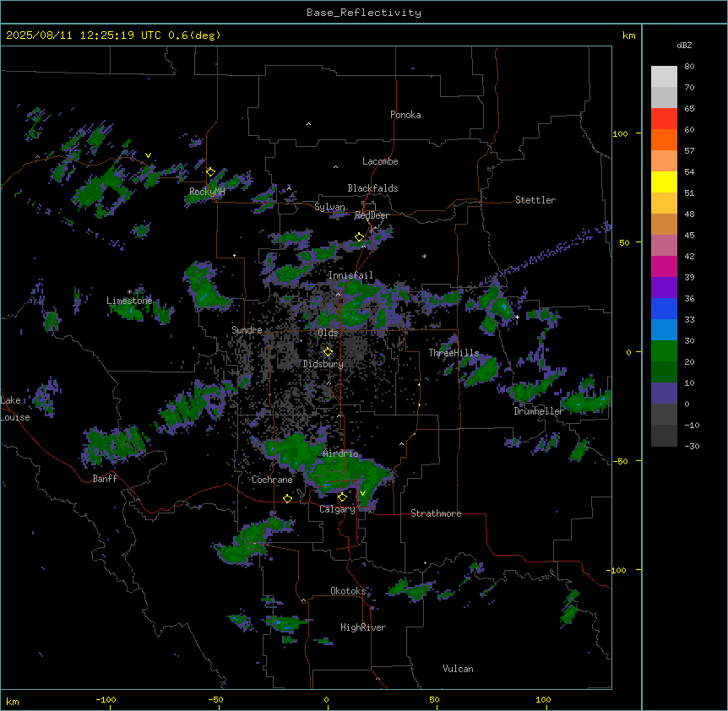Click the white legend swatch below 80
The height and width of the screenshot is (711, 728).
(664, 77)
